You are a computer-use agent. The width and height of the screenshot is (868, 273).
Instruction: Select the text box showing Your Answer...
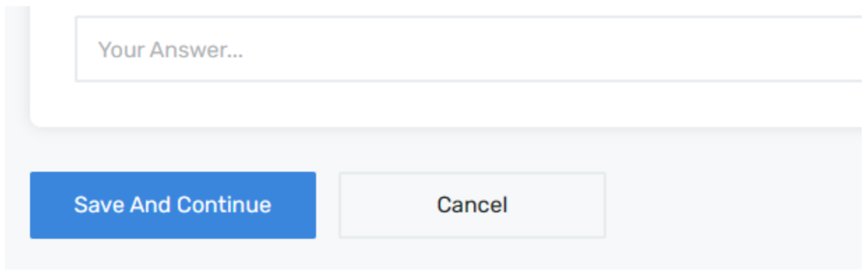point(471,50)
